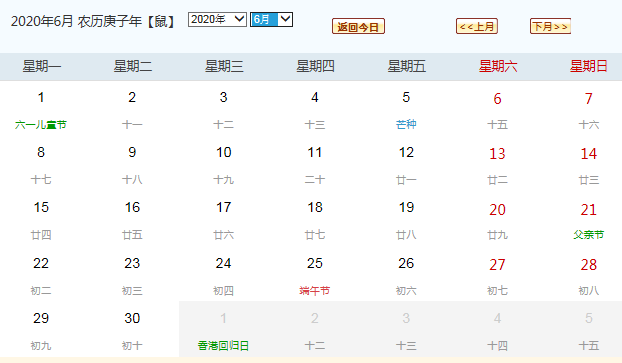
Task: Click the 星期五 column header
Action: pos(407,66)
